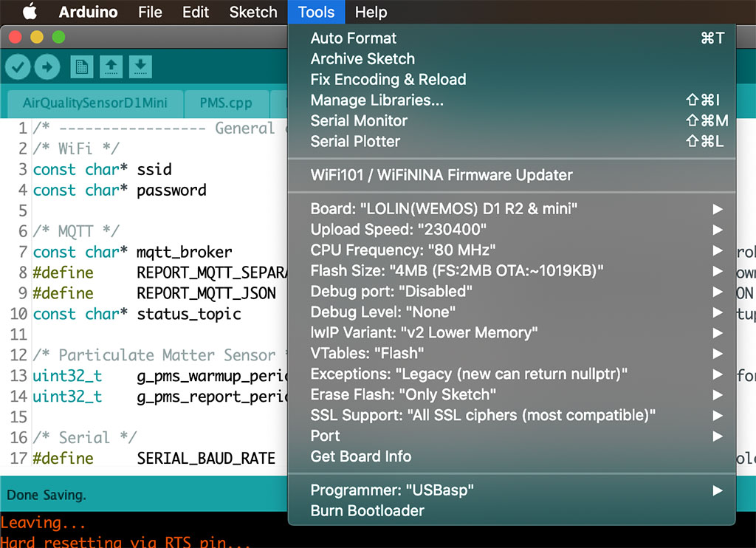Expand the VTables Flash submenu

(x=512, y=354)
